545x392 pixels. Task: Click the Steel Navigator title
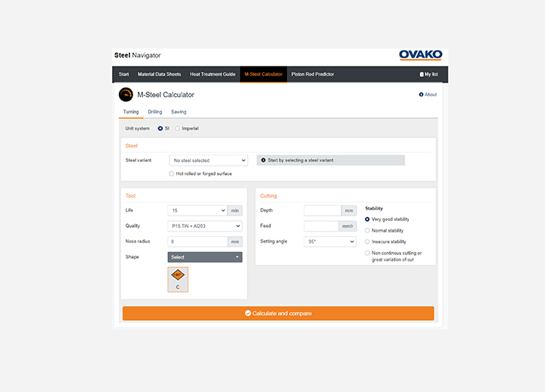pos(137,55)
